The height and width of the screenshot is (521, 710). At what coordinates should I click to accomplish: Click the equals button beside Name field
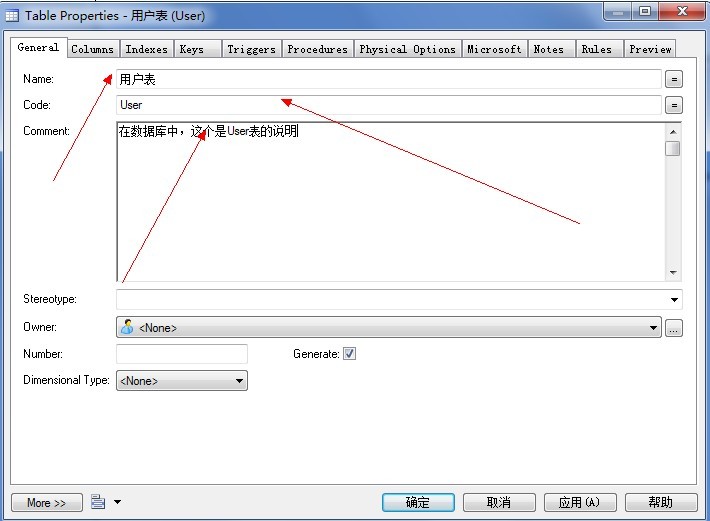click(x=674, y=79)
